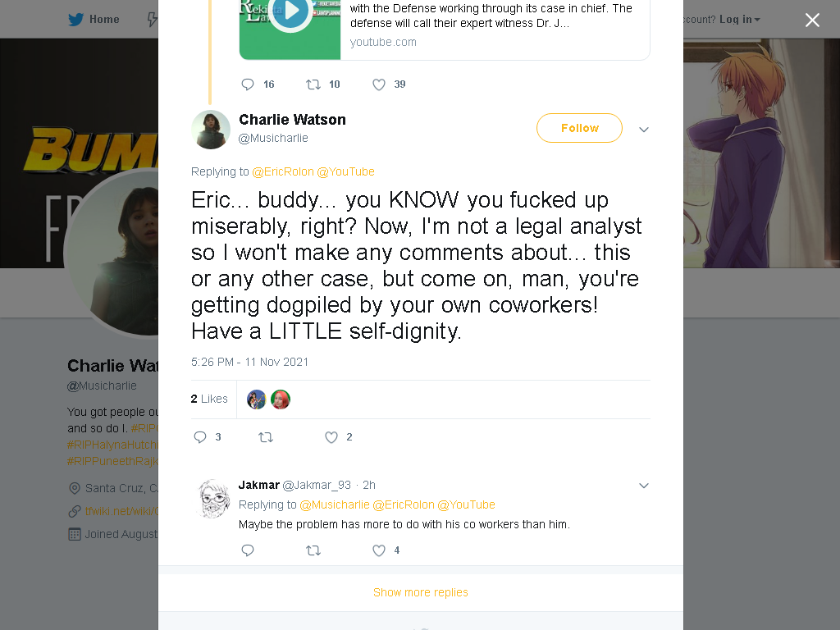Go to the Home tab
This screenshot has width=840, height=630.
[94, 20]
